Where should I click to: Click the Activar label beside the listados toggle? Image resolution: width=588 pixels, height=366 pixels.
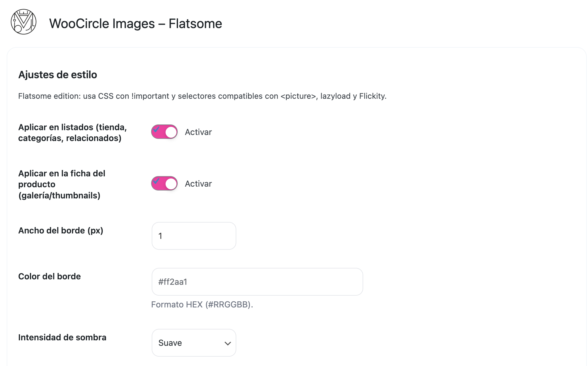(198, 132)
